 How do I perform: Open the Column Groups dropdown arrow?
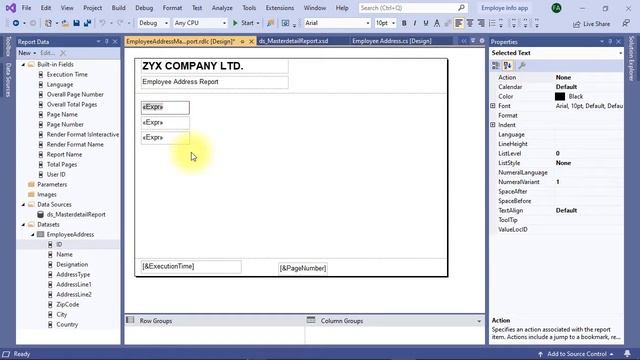479,321
